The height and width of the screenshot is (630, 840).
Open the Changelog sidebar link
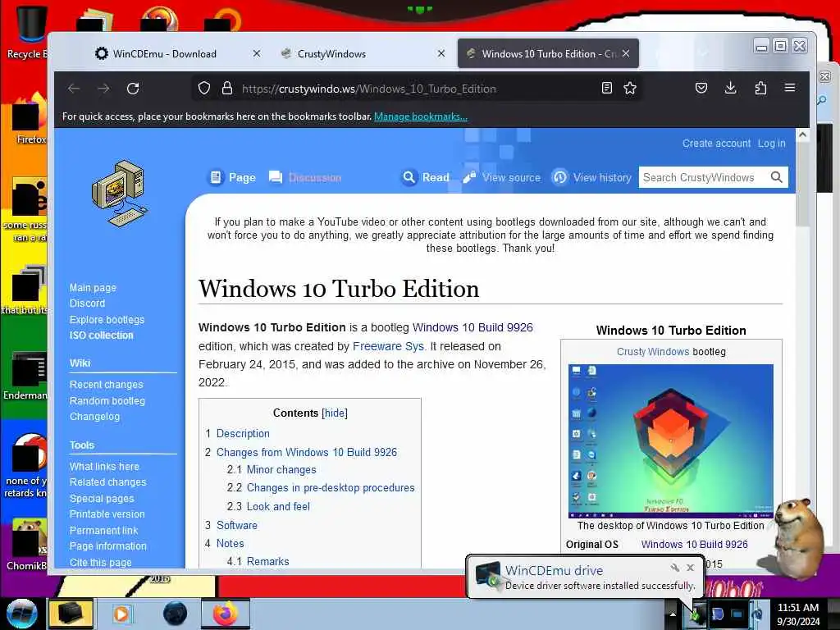coord(95,416)
